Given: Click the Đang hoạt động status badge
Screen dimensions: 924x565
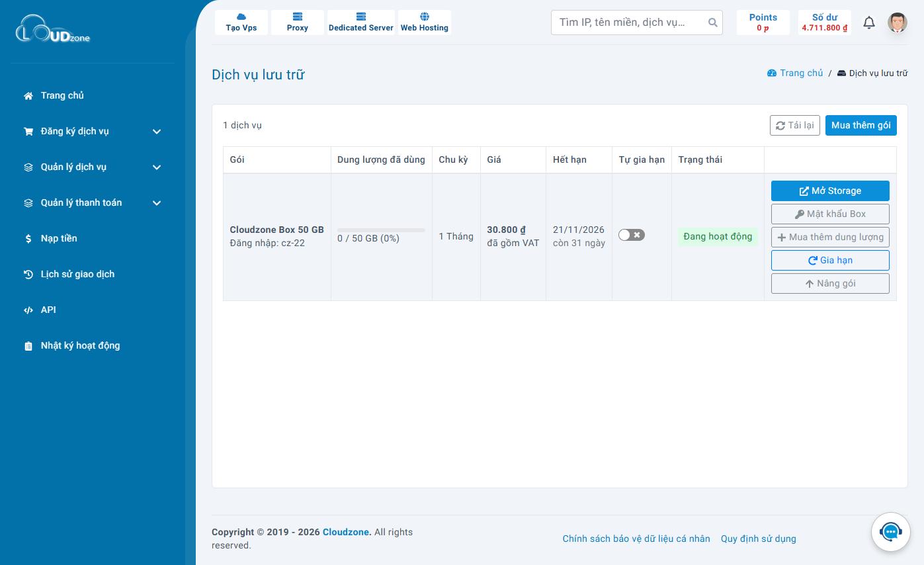Looking at the screenshot, I should 718,237.
